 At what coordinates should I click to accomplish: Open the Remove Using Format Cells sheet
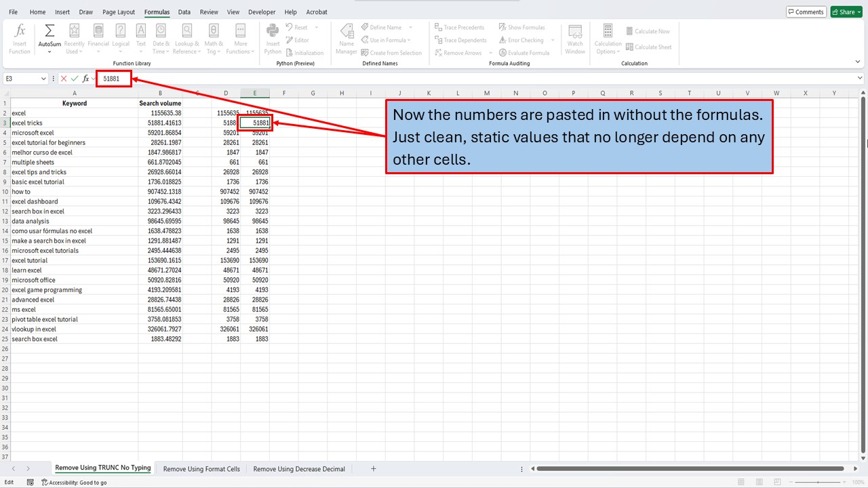coord(200,468)
